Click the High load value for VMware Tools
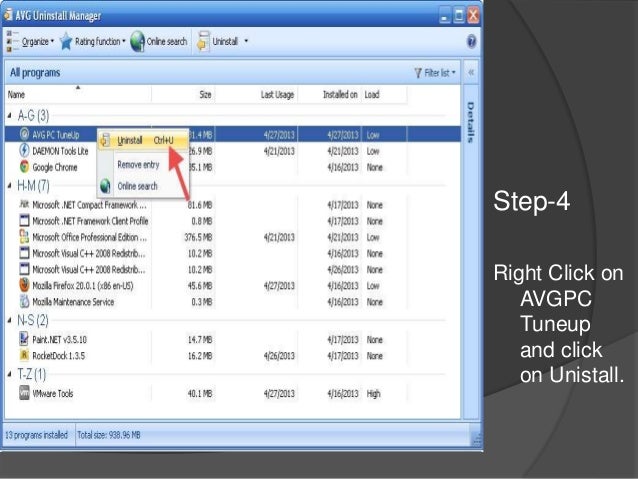 click(373, 394)
